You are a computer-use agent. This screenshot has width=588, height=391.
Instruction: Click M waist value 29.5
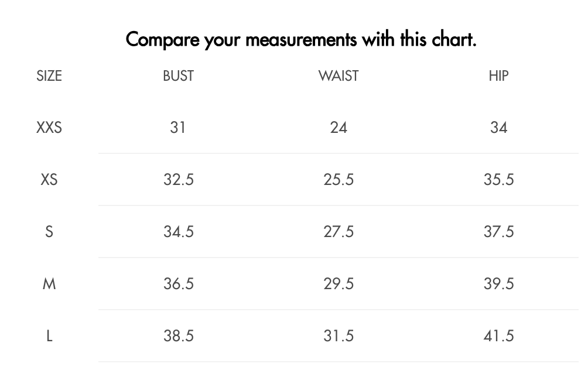(339, 284)
